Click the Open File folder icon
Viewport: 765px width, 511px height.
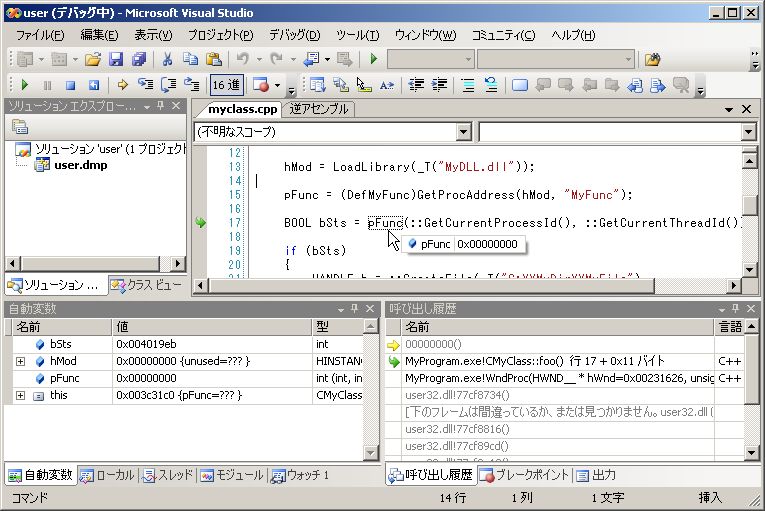point(93,60)
